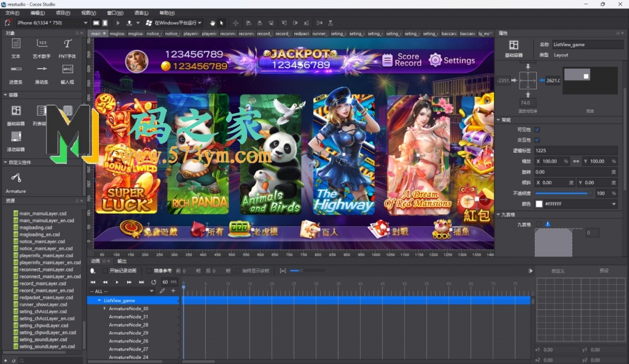
Task: Select the 进度条 progress bar widget
Action: [15, 74]
